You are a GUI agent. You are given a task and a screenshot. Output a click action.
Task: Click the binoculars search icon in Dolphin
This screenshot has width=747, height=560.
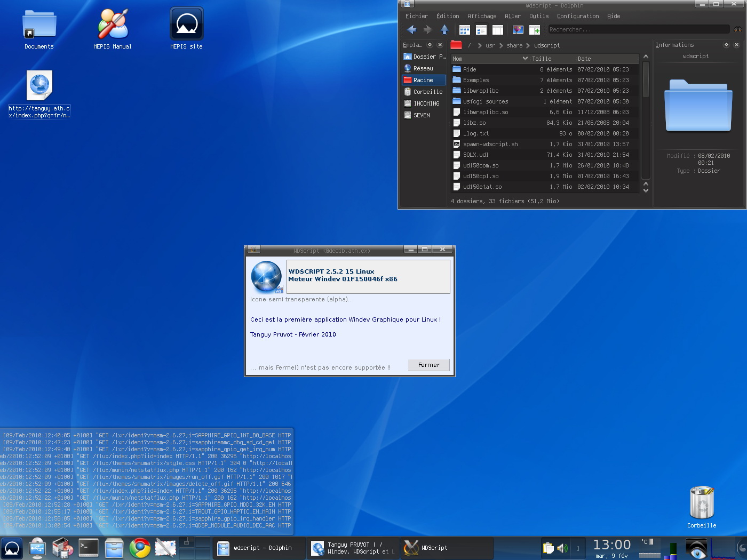738,29
